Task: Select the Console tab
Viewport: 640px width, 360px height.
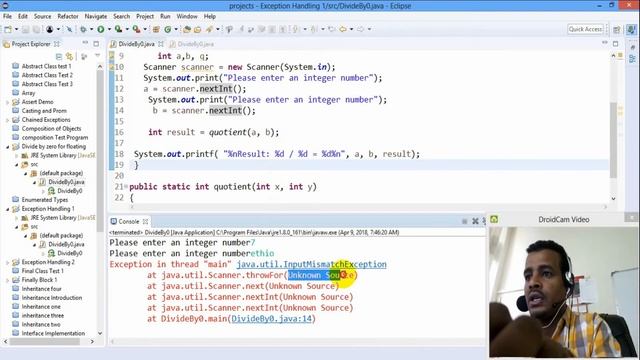Action: coord(129,221)
